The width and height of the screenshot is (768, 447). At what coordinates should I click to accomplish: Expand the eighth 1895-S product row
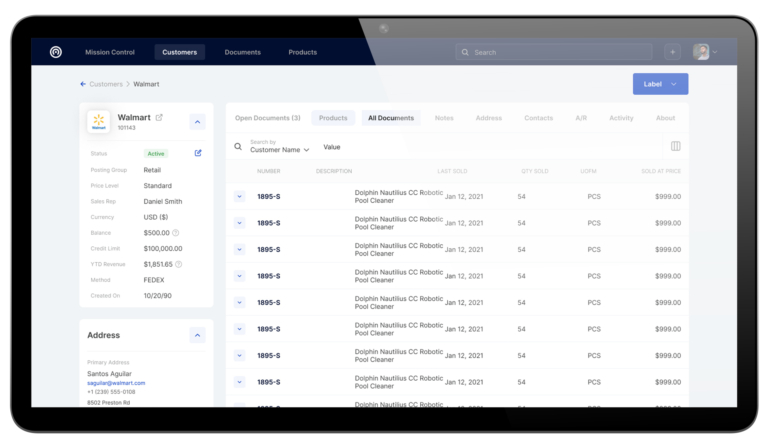[x=240, y=381]
